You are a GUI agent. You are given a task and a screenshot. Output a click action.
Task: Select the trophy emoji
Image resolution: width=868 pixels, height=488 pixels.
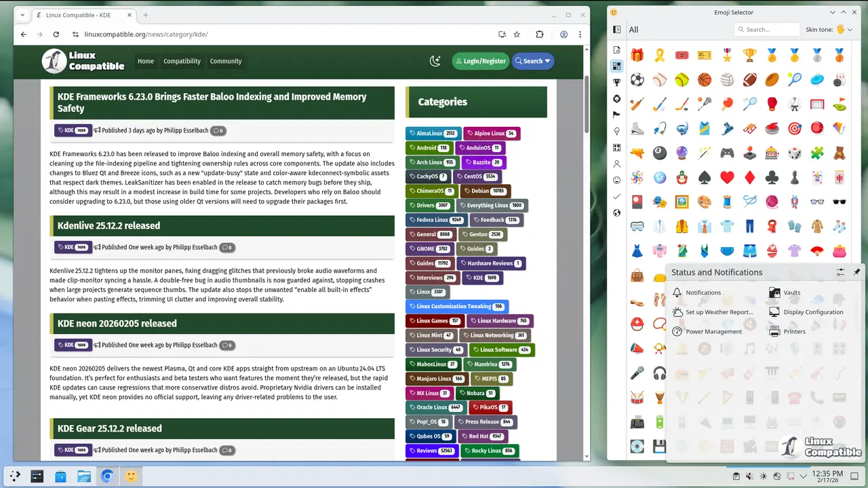749,55
